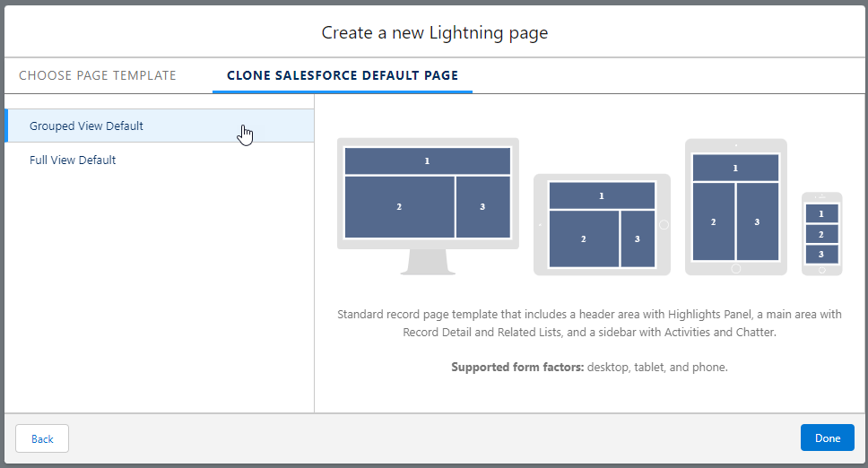Click the desktop monitor stand graphic
This screenshot has width=868, height=468.
tap(428, 262)
